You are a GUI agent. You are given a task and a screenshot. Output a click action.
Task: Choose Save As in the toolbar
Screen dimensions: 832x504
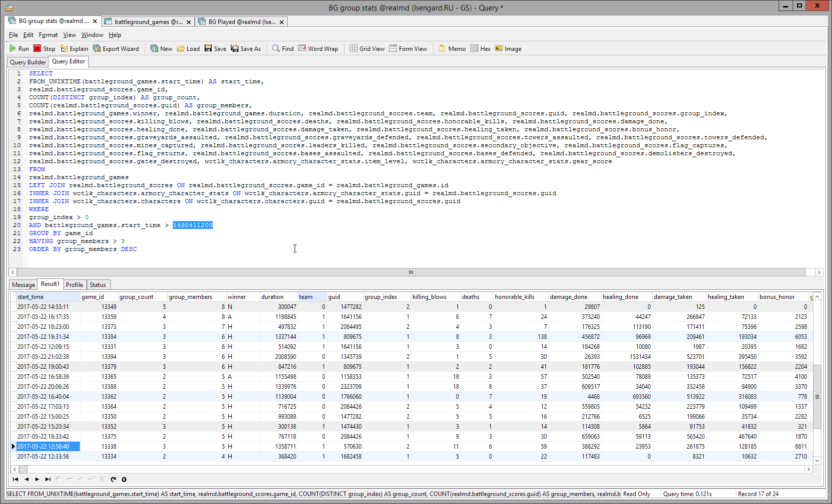click(246, 48)
